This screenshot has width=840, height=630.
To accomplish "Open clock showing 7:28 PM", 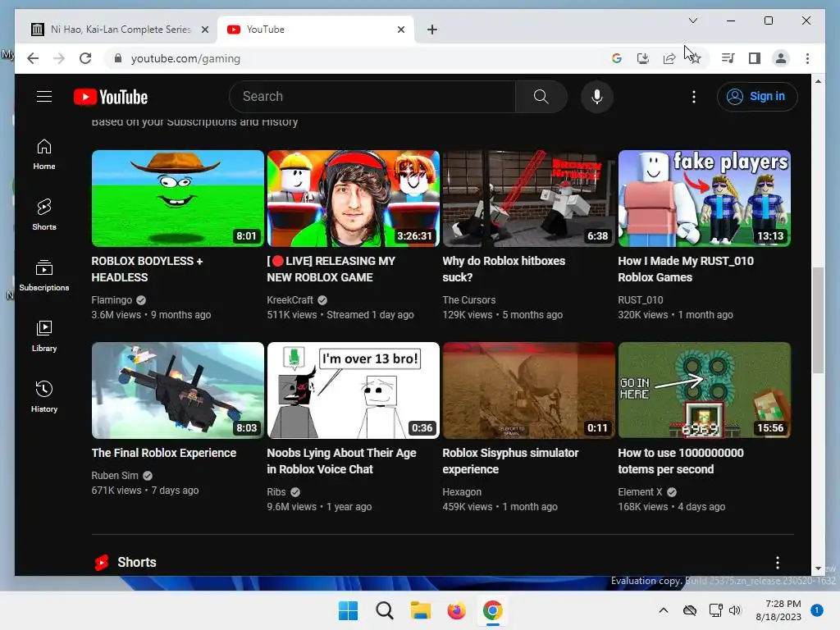I will 778,610.
